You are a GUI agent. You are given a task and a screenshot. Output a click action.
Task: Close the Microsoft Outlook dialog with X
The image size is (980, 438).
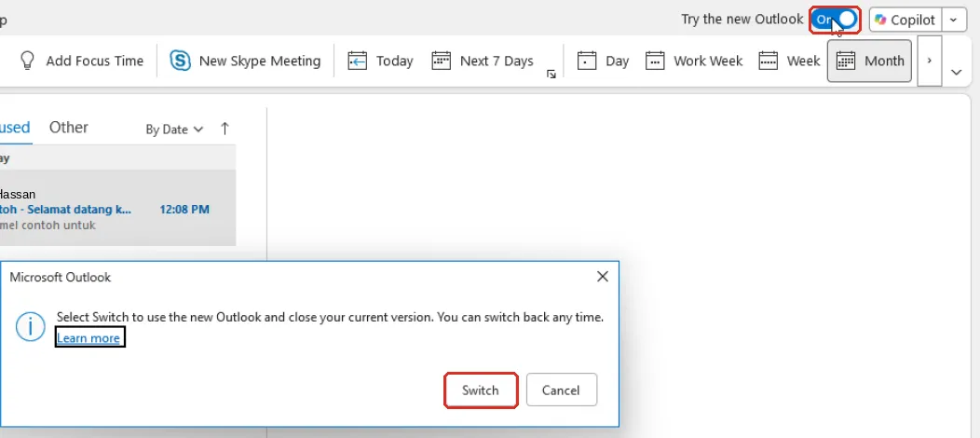click(x=603, y=276)
